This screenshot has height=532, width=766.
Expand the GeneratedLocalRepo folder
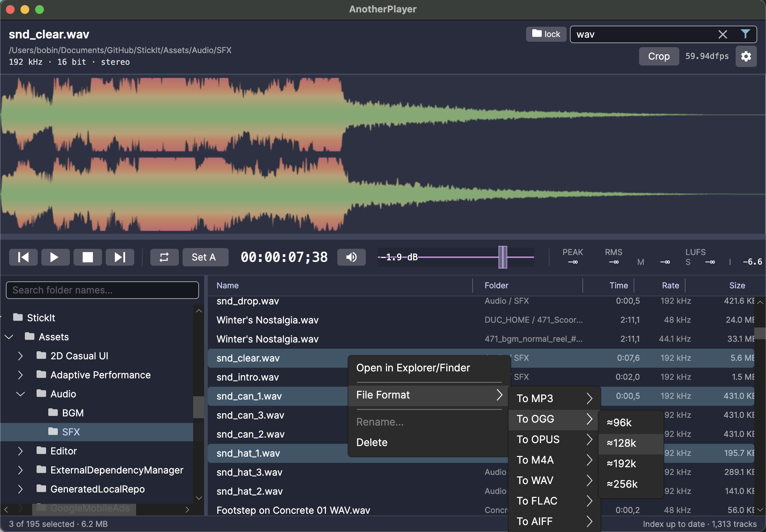[20, 489]
